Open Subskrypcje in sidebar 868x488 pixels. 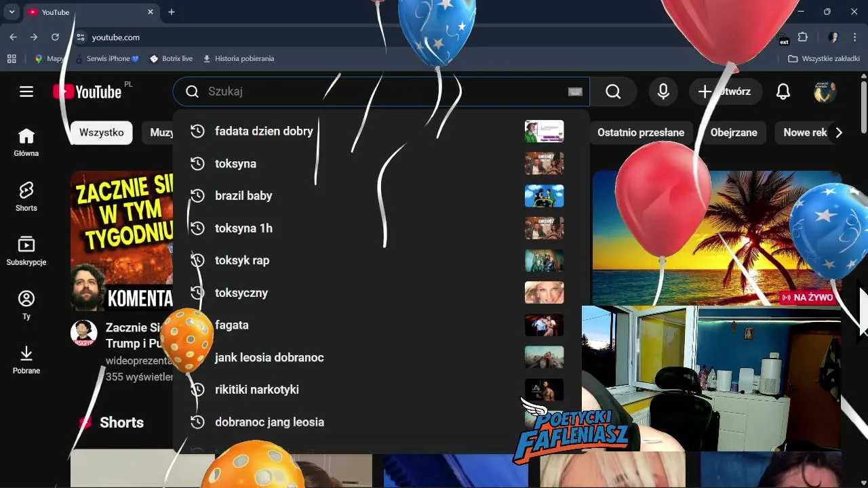coord(26,251)
